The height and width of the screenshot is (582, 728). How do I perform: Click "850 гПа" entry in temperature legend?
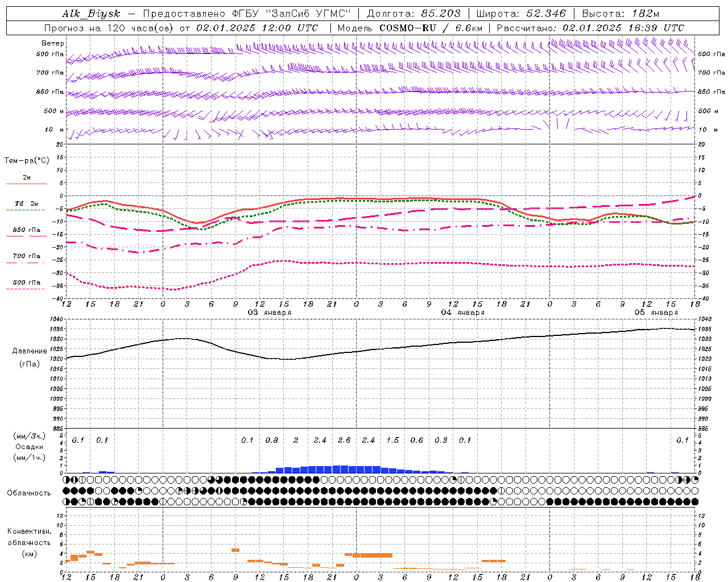[27, 230]
